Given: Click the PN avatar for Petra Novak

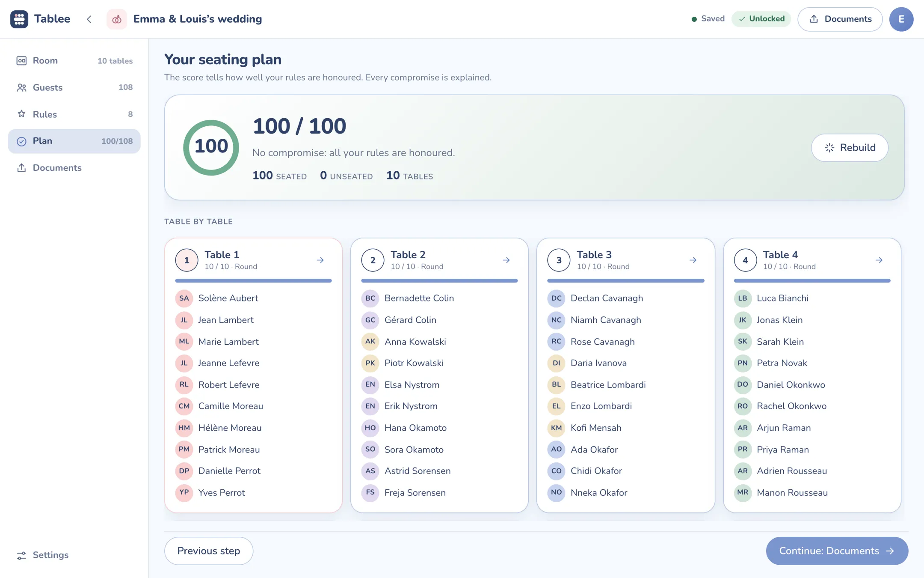Looking at the screenshot, I should click(743, 363).
